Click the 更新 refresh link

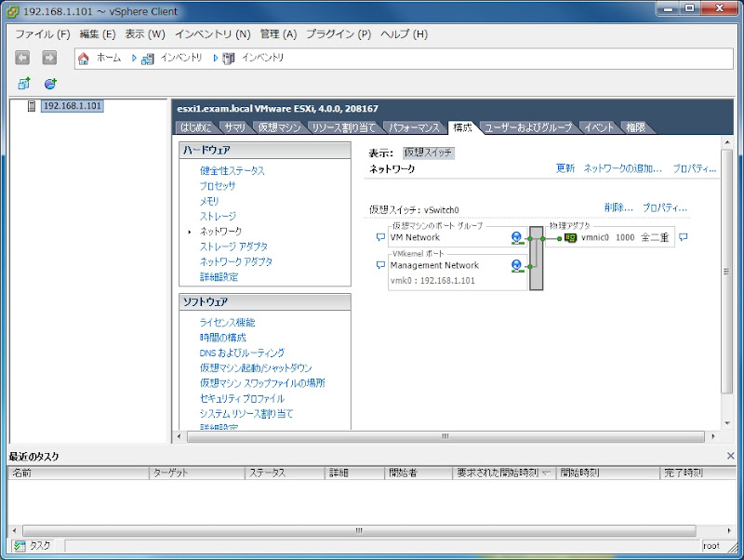coord(565,168)
